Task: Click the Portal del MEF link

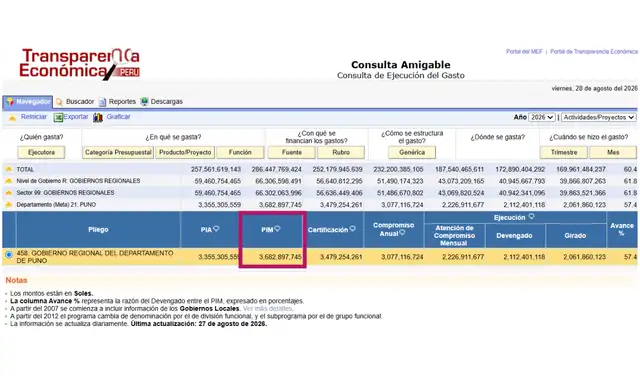Action: [524, 52]
